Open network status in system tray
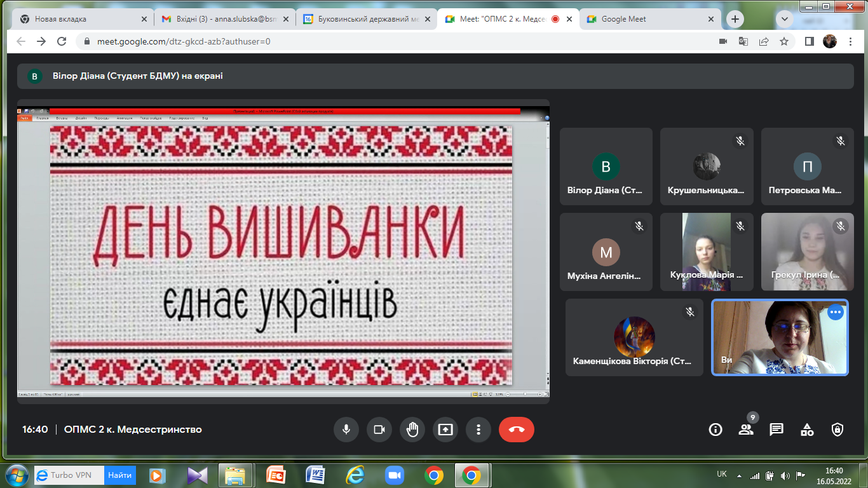 [755, 475]
